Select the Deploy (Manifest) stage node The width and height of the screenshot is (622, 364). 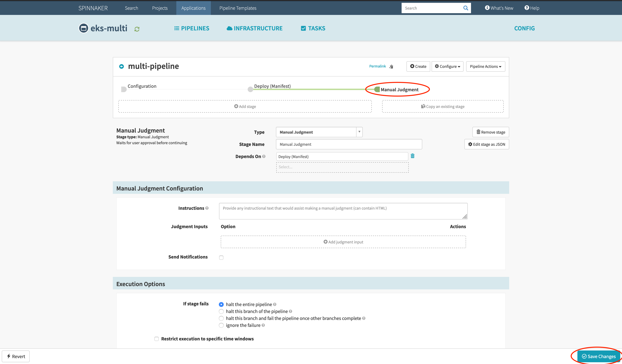pyautogui.click(x=250, y=89)
